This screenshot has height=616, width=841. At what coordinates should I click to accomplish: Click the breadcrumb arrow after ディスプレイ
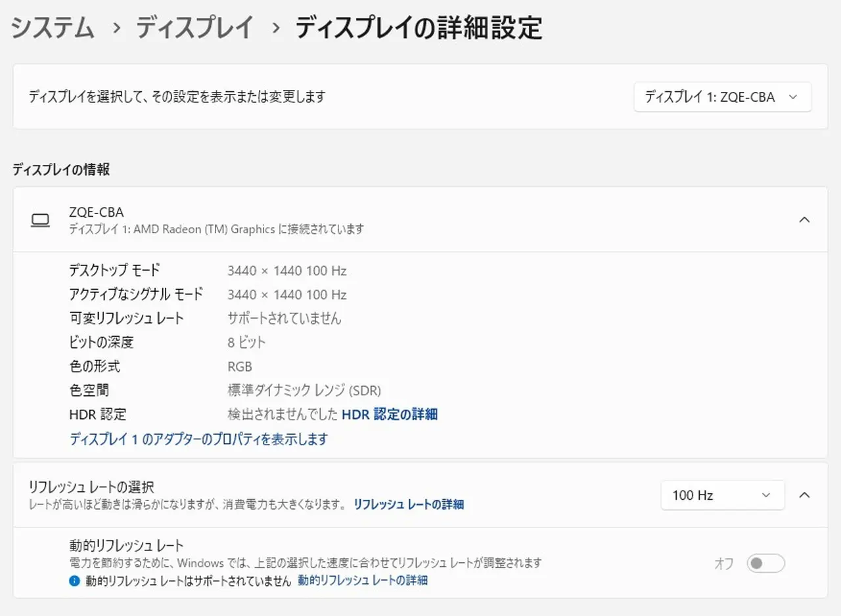(275, 28)
